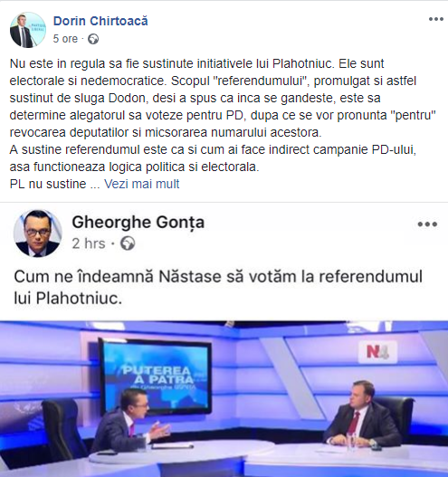Open post options menu for Chirtoacă's post
This screenshot has height=477, width=448.
click(x=435, y=19)
